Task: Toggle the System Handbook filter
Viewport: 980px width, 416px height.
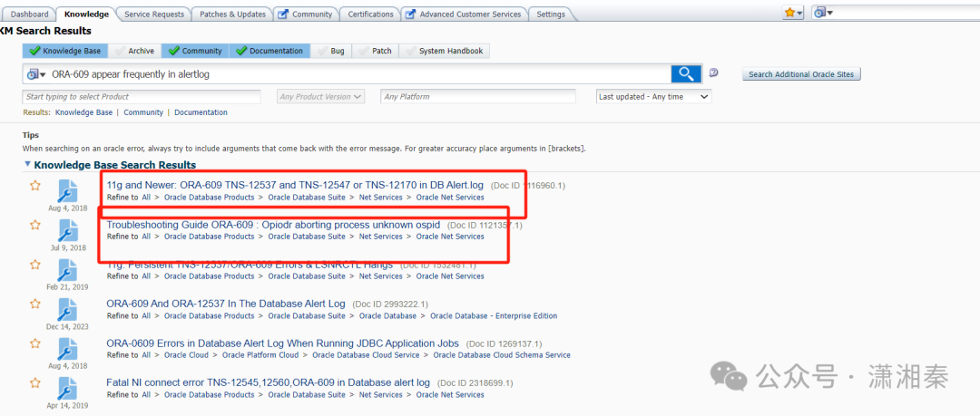Action: tap(445, 51)
